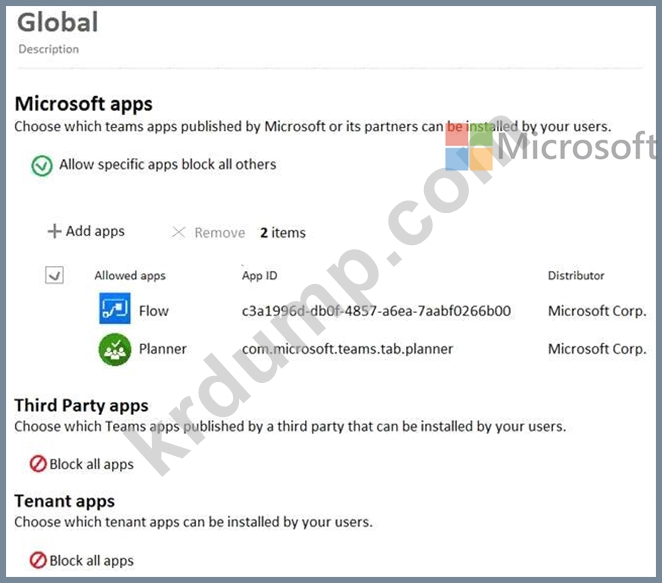Click the plus icon beside Add apps
The height and width of the screenshot is (583, 662).
(x=54, y=232)
